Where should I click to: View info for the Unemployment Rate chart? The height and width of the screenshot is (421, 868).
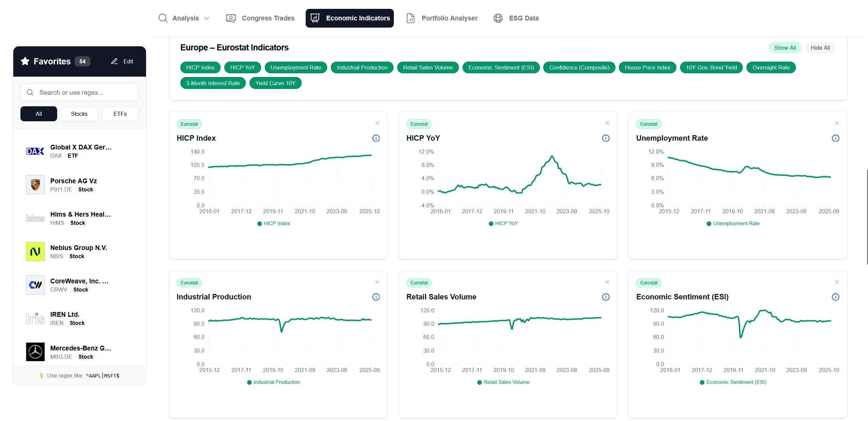[835, 138]
